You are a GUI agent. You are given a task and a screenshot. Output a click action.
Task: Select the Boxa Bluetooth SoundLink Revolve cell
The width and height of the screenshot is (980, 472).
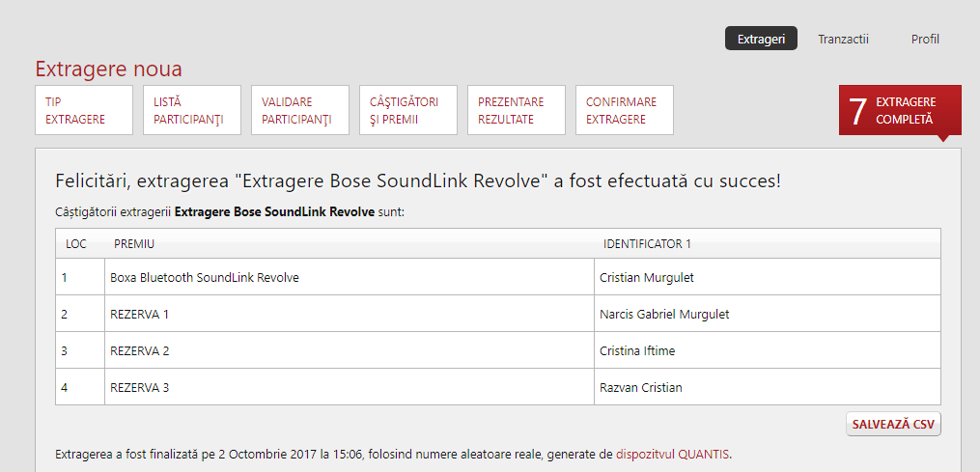click(x=205, y=278)
